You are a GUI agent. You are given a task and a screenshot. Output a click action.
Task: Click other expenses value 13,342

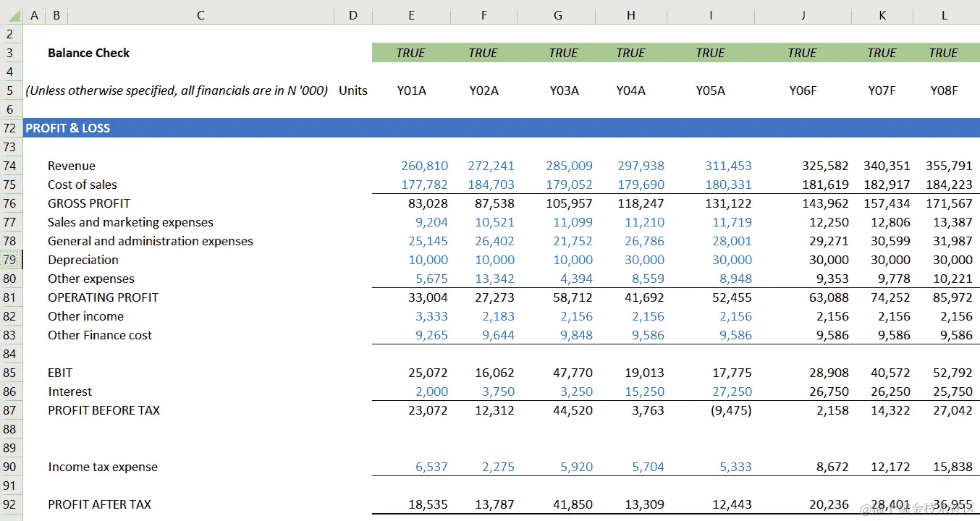click(495, 279)
